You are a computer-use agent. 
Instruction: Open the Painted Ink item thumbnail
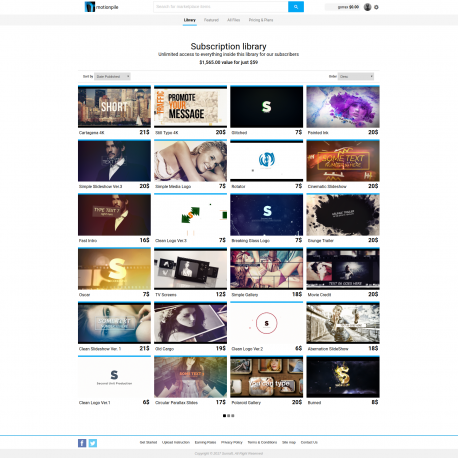(343, 107)
